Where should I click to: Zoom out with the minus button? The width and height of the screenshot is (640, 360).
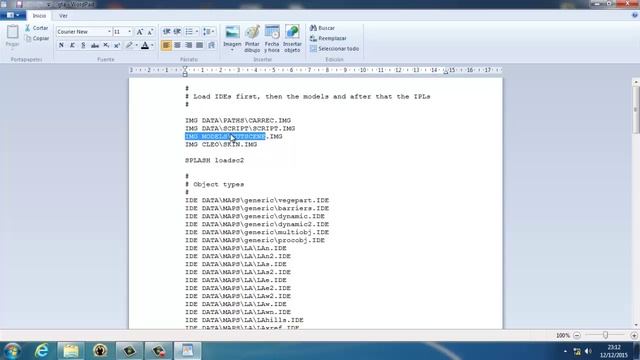point(577,336)
